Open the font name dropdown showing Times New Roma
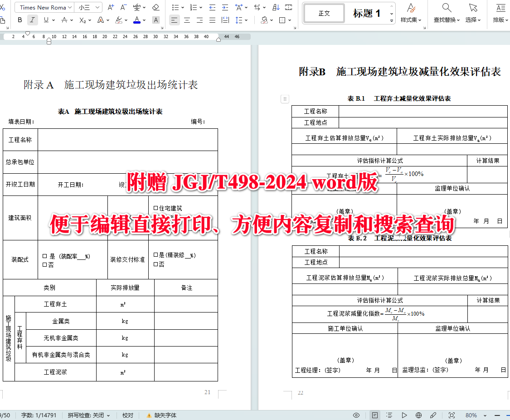Screen dimensions: 510x420 coord(44,7)
